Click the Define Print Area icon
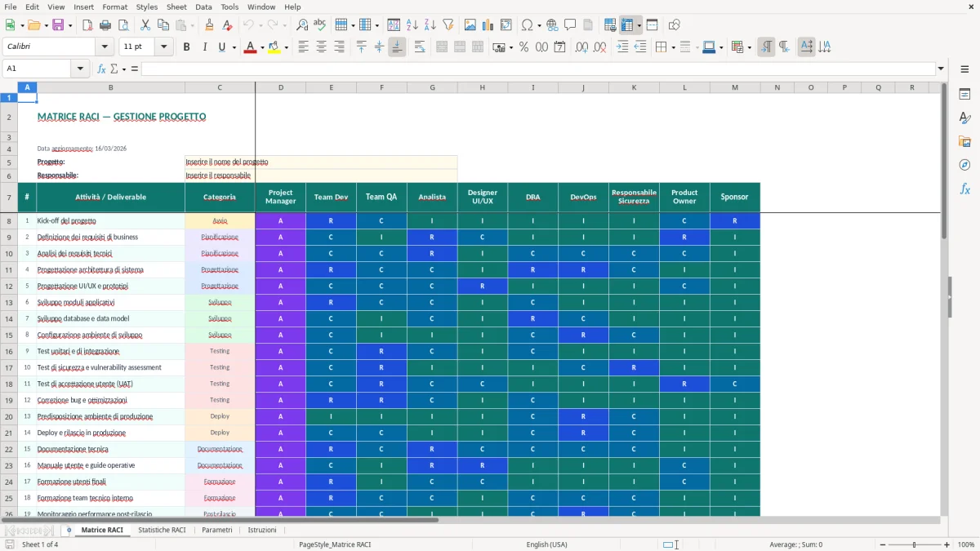The image size is (980, 551). 610,25
